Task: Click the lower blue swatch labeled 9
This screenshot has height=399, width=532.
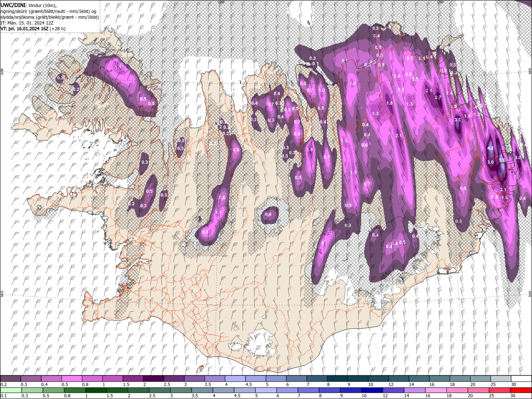Action: (351, 390)
